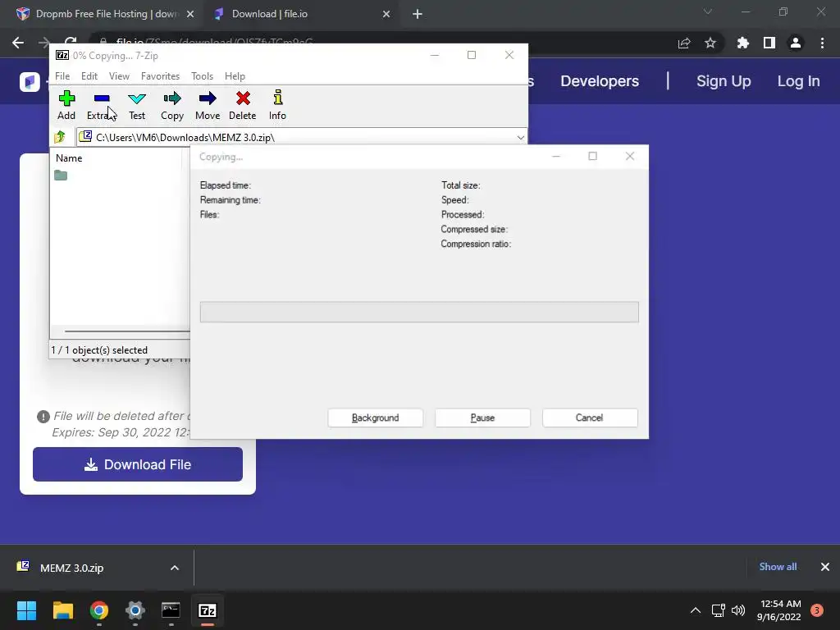Image resolution: width=840 pixels, height=630 pixels.
Task: Click the Log In link
Action: click(798, 81)
